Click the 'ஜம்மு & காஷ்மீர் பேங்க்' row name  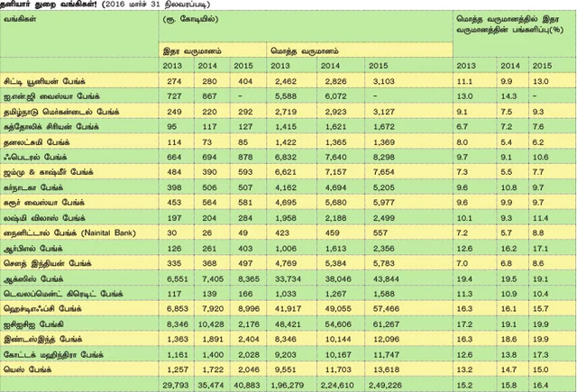48,172
